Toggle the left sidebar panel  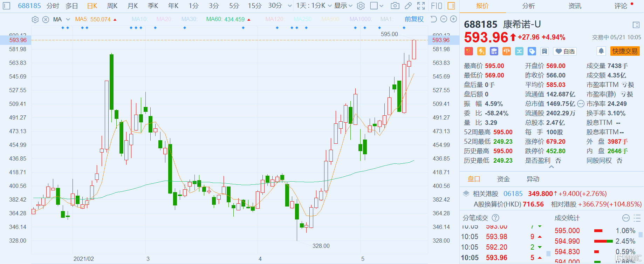[7, 6]
